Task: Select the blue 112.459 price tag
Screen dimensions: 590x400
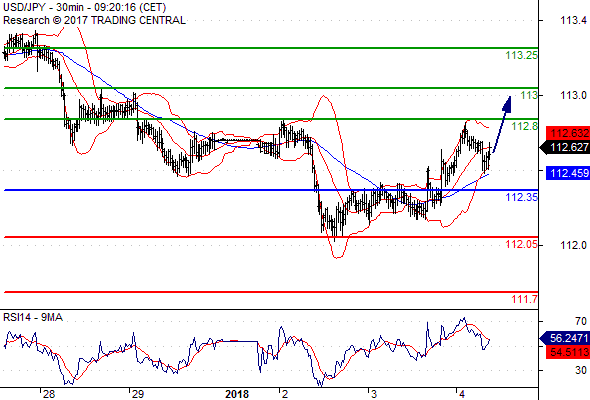Action: (x=568, y=173)
